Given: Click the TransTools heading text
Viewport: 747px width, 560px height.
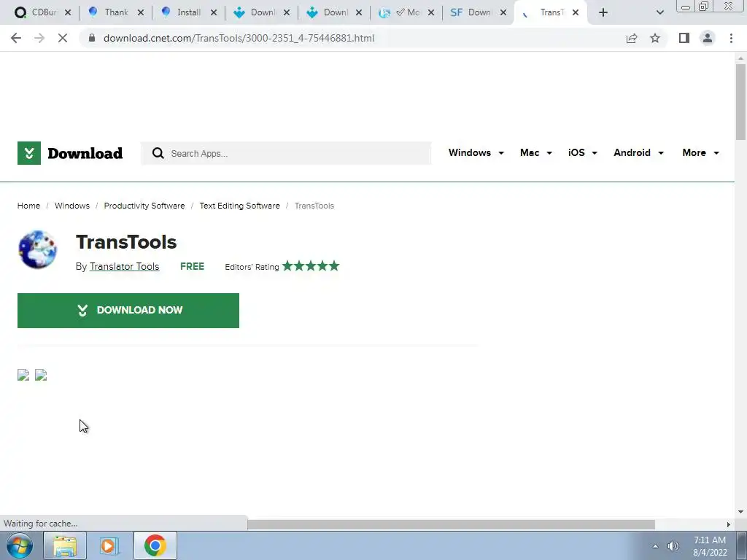Looking at the screenshot, I should click(126, 242).
